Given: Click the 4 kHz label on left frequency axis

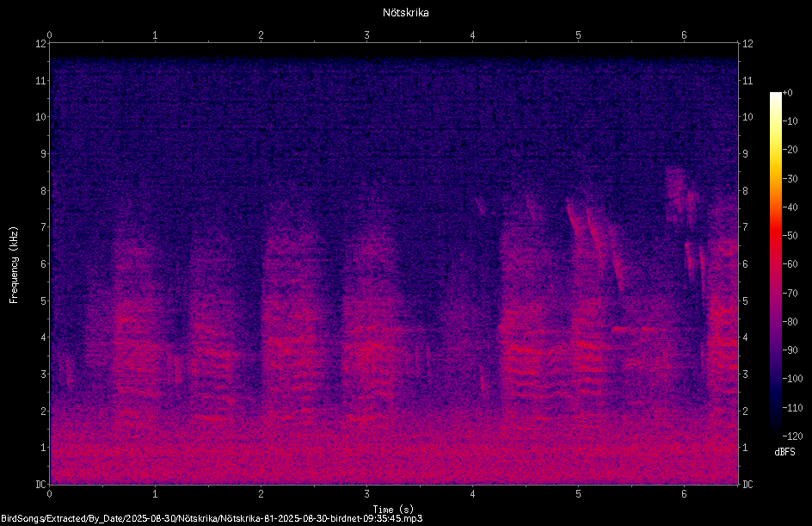Looking at the screenshot, I should pyautogui.click(x=44, y=337).
